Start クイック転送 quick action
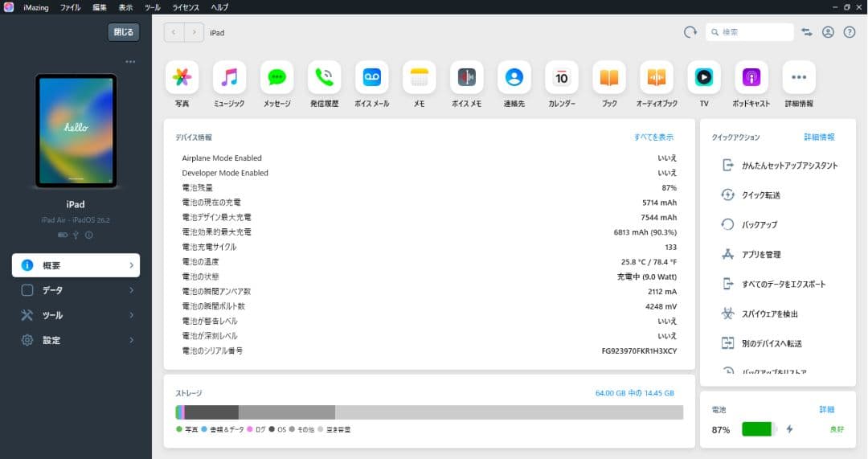The height and width of the screenshot is (459, 868). tap(751, 195)
